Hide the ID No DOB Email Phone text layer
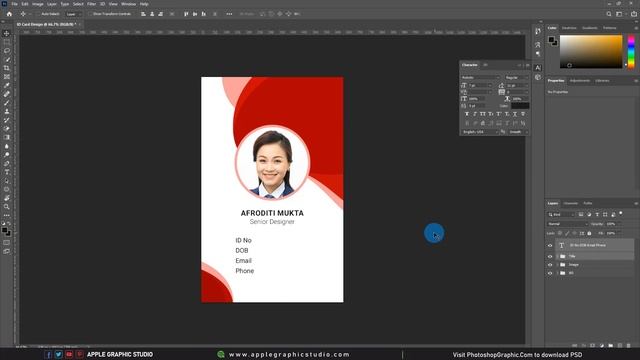The height and width of the screenshot is (360, 640). tap(550, 245)
